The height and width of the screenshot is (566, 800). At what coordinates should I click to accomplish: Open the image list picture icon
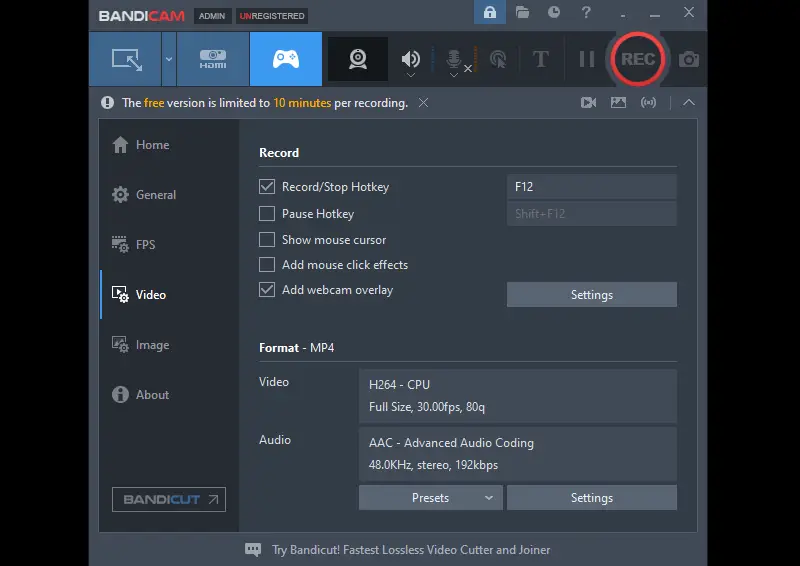618,103
